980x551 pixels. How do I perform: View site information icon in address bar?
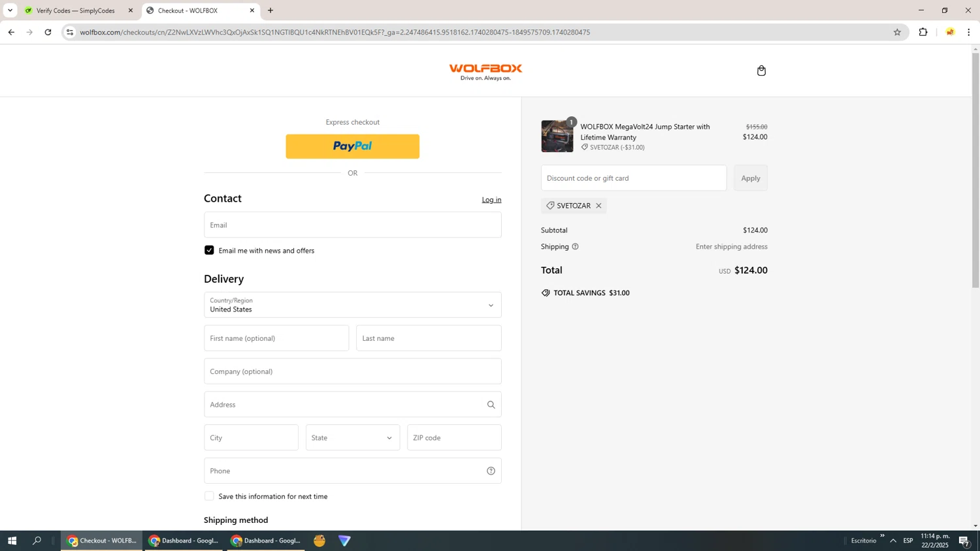tap(70, 32)
